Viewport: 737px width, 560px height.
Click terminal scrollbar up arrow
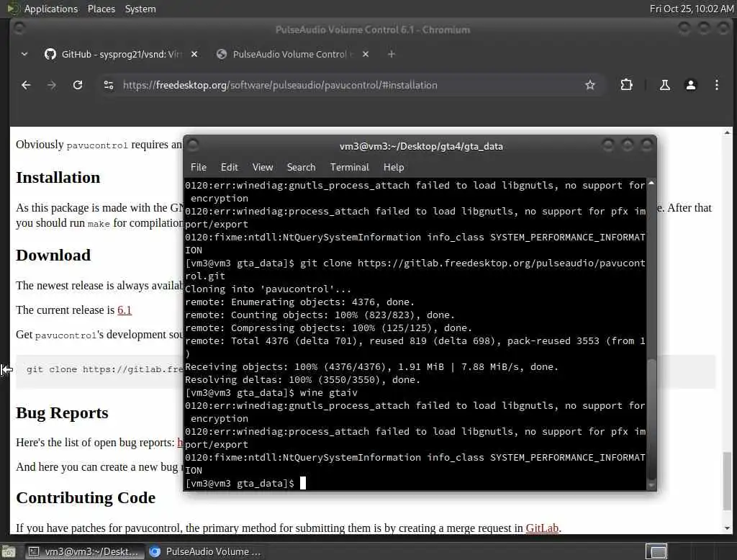[x=651, y=184]
